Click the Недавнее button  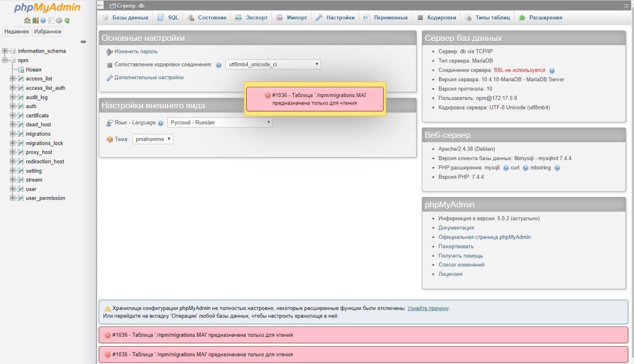coord(16,32)
